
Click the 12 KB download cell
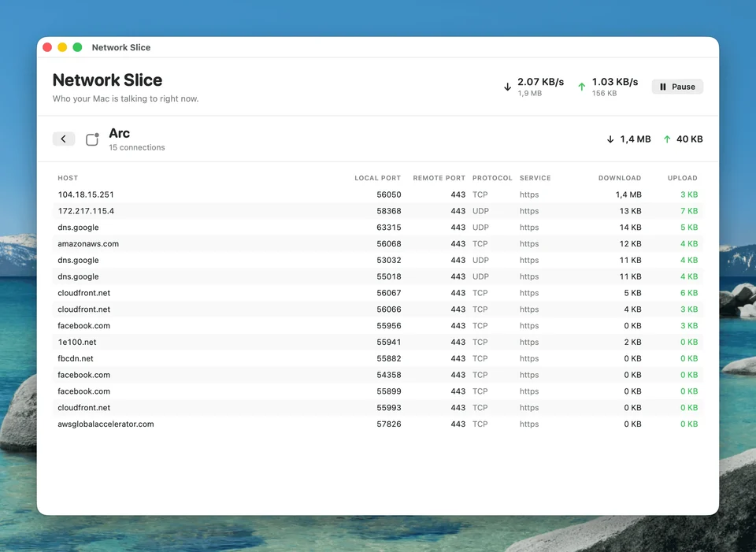coord(630,244)
